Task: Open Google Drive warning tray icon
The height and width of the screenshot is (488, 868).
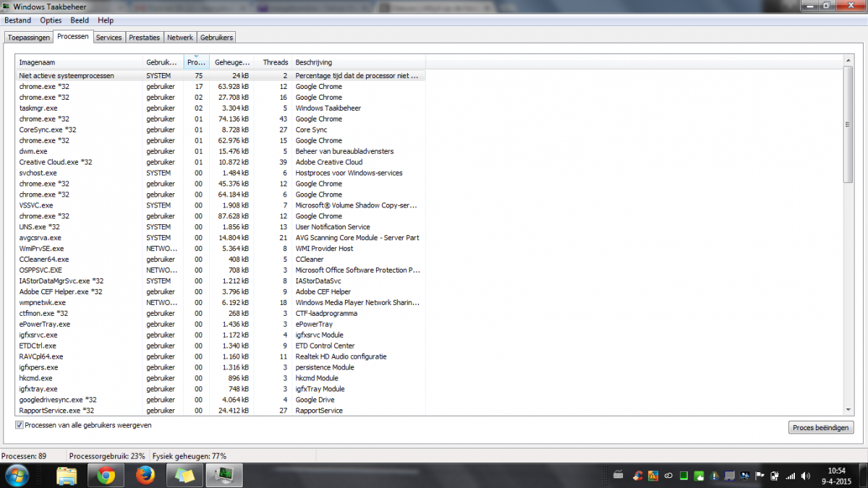Action: [x=714, y=476]
